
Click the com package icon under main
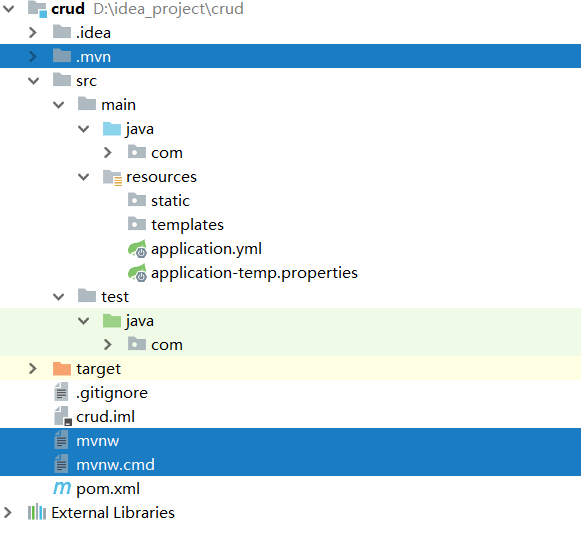(137, 152)
